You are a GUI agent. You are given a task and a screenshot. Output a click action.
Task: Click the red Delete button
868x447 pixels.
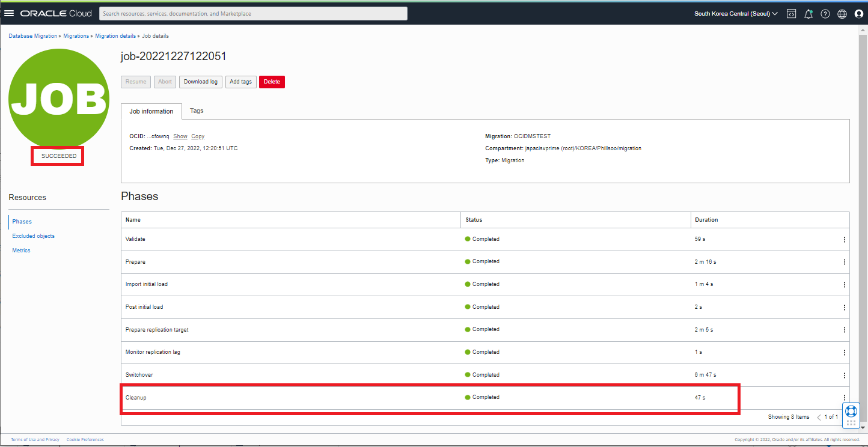point(272,82)
